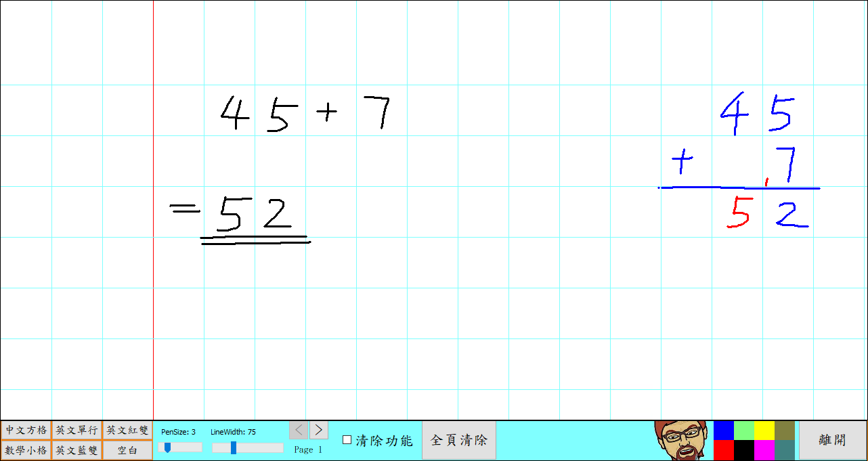Choose the black pen color swatch

click(x=743, y=450)
